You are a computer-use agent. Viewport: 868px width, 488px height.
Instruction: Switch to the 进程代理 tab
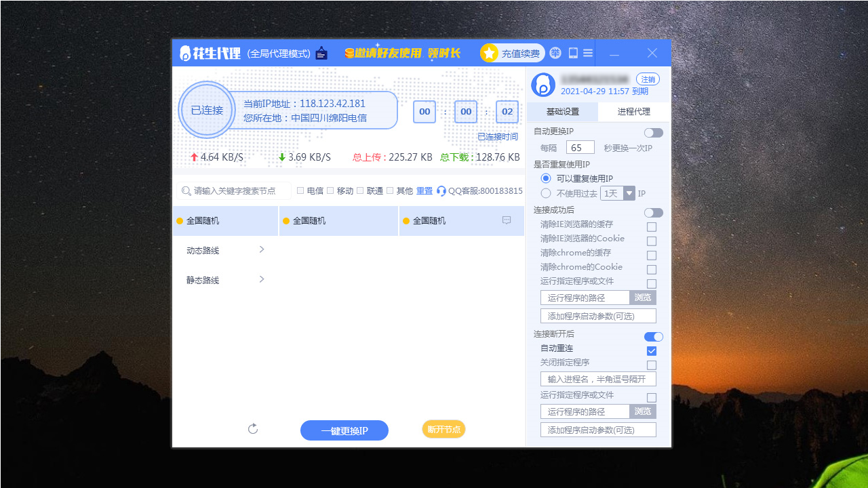pos(634,111)
